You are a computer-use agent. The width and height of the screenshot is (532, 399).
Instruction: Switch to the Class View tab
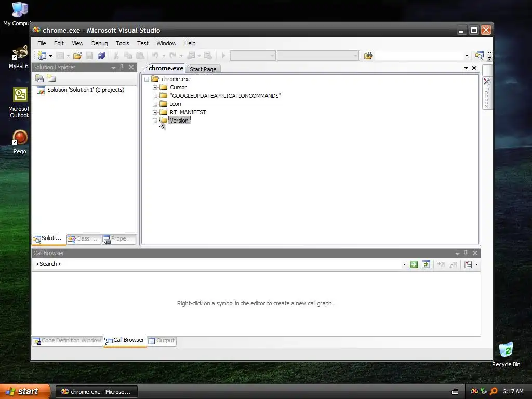coord(83,239)
